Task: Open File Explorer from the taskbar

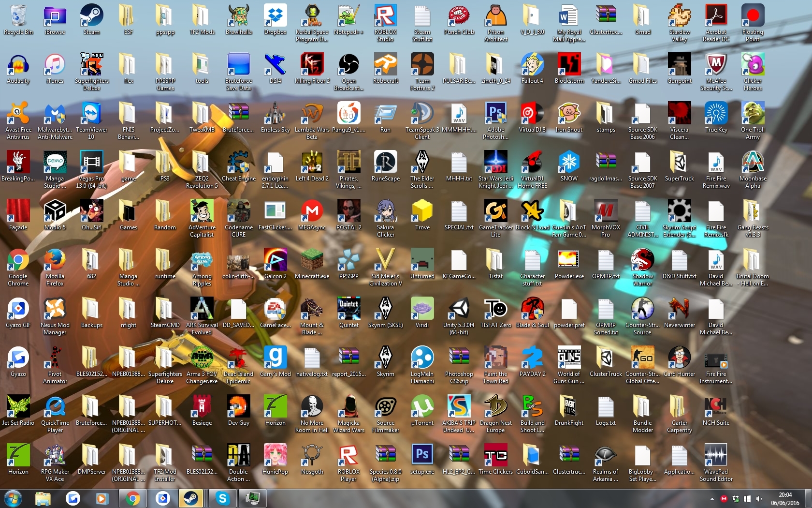Action: coord(43,498)
